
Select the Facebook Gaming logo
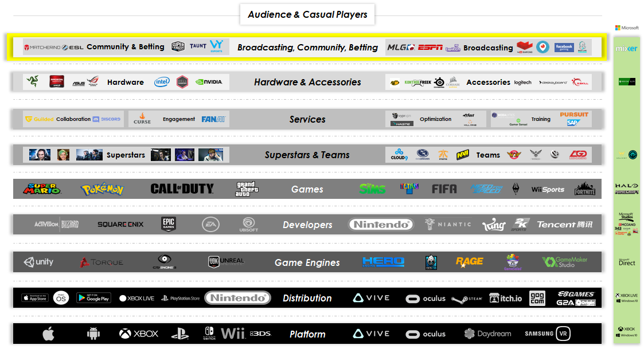coord(564,48)
